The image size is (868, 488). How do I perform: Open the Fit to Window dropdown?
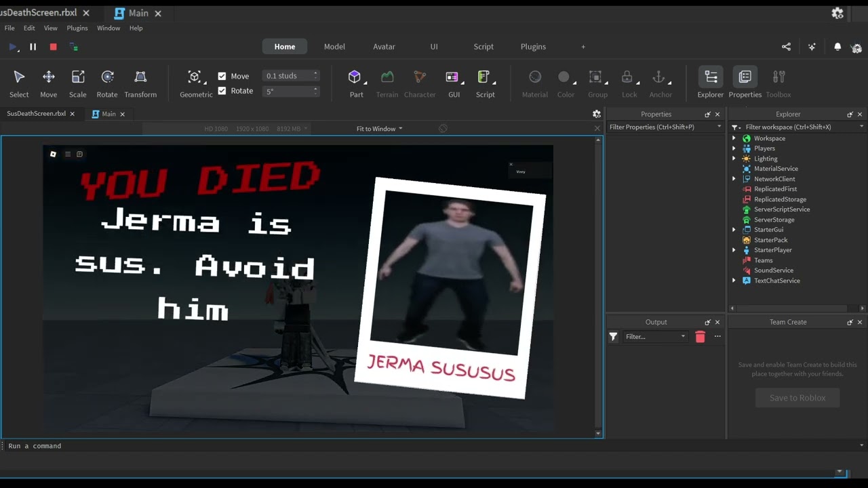pyautogui.click(x=379, y=129)
